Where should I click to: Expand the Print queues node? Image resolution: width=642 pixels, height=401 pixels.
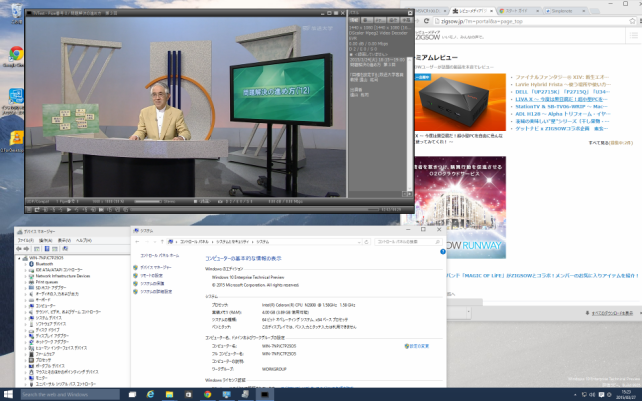[25, 282]
